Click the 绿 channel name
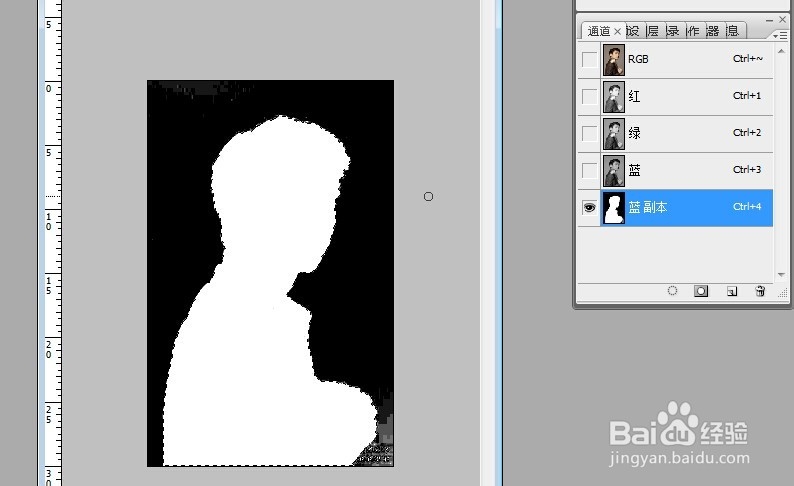Screen dimensions: 794x486 coord(634,133)
